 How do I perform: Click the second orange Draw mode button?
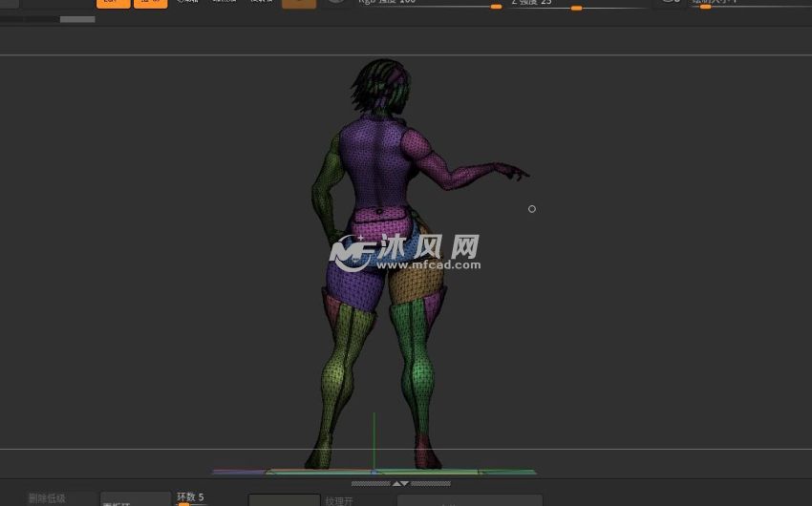pos(151,4)
